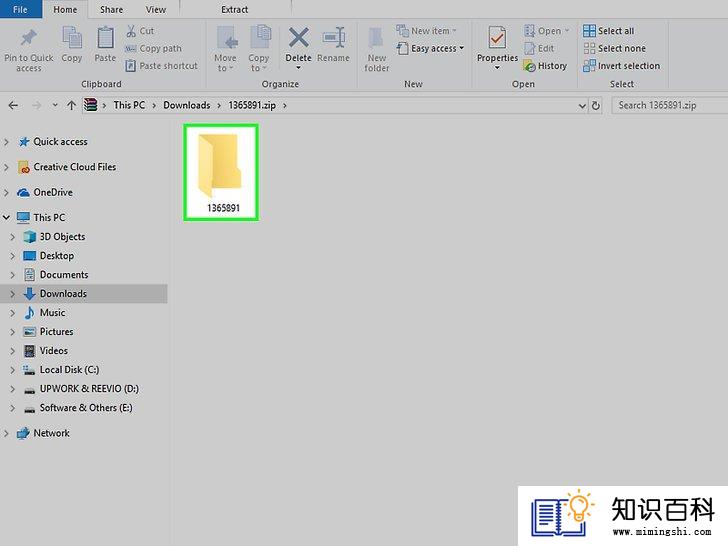This screenshot has width=728, height=546.
Task: Open the Open button dropdown
Action: coord(546,31)
